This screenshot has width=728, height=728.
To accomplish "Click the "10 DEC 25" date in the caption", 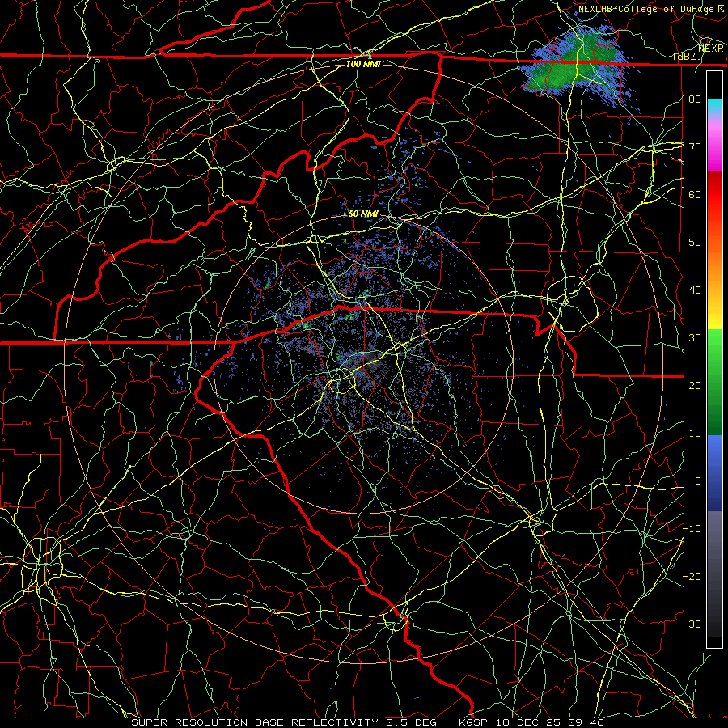I will 530,722.
